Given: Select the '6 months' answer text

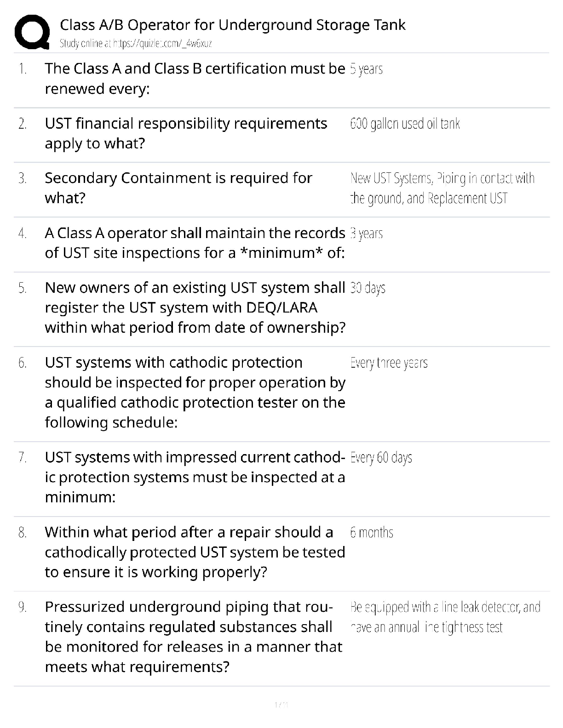Looking at the screenshot, I should pyautogui.click(x=371, y=533).
